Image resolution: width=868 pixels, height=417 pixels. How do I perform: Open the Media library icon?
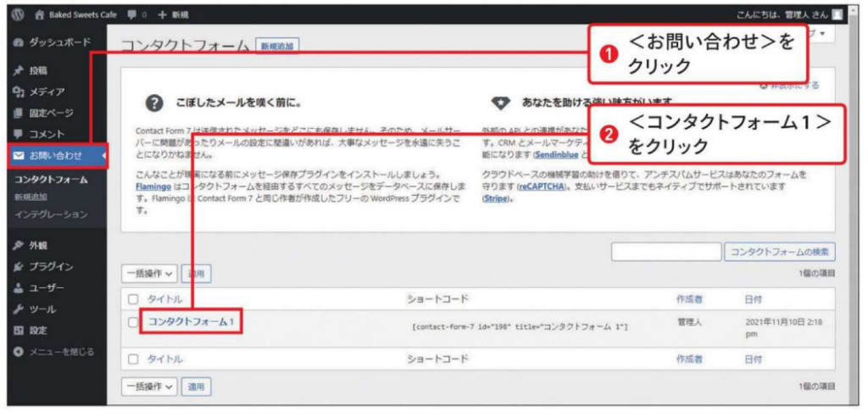coord(19,92)
